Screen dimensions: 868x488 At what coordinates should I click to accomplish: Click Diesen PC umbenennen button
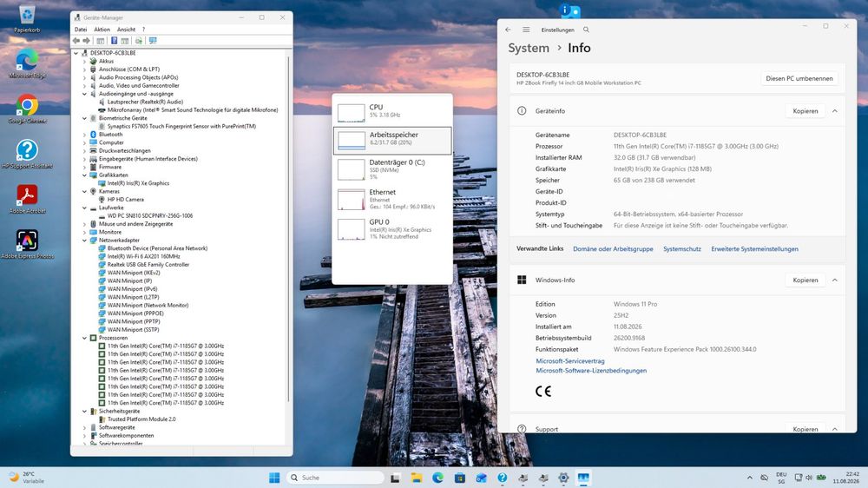pos(799,79)
